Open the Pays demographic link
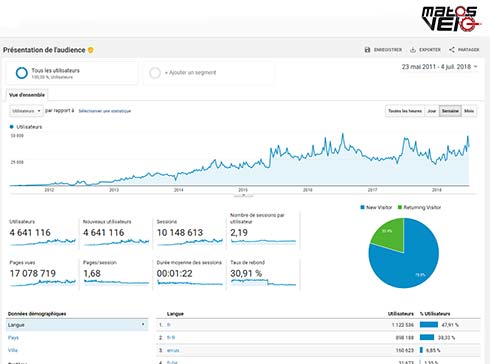This screenshot has width=490, height=364. [13, 338]
